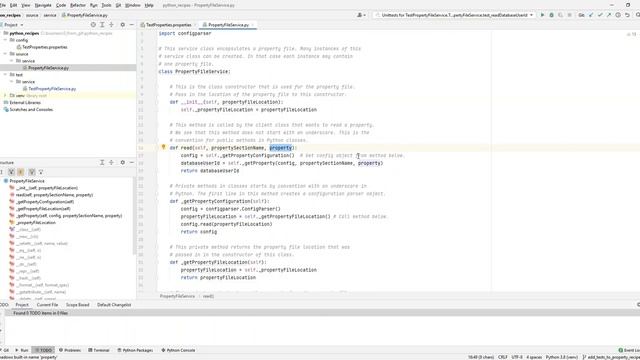640x360 pixels.
Task: Change CRLF line separator in status bar
Action: pos(503,357)
